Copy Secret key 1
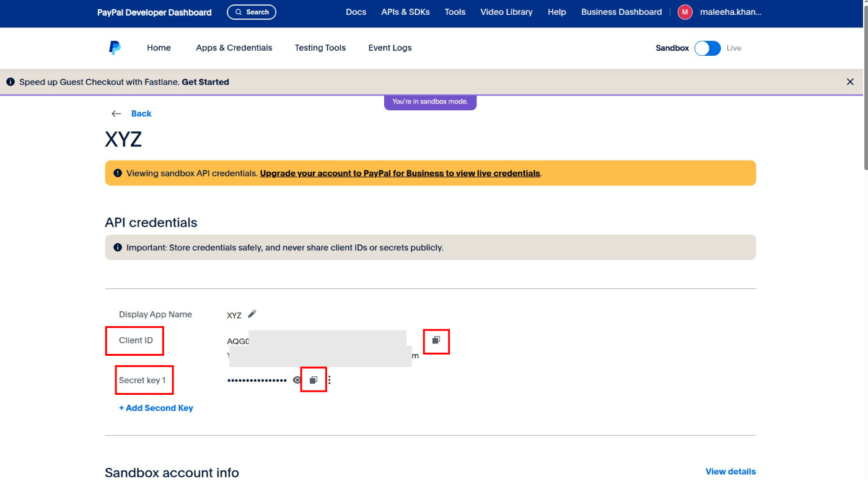The image size is (868, 481). click(x=313, y=380)
